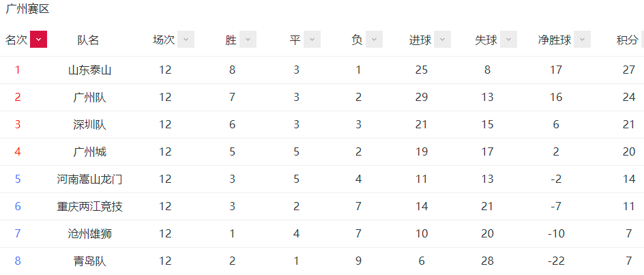This screenshot has height=275, width=644.
Task: Open the 沧州雄狮 team entry
Action: click(x=89, y=233)
